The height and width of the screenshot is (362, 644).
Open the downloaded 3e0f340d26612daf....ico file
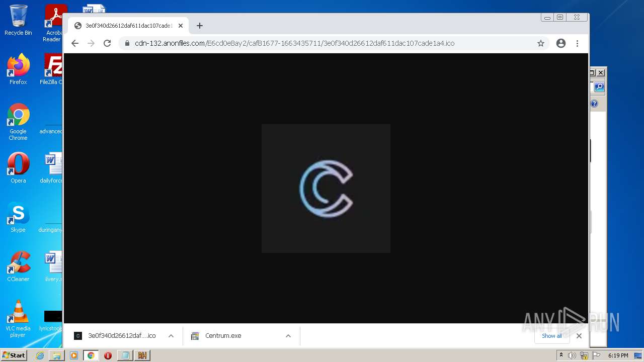122,336
